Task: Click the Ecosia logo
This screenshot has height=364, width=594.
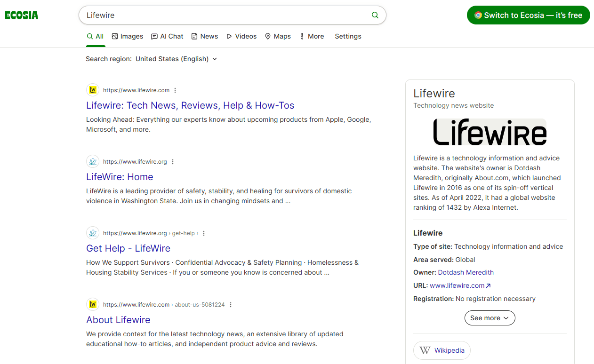Action: pos(22,15)
